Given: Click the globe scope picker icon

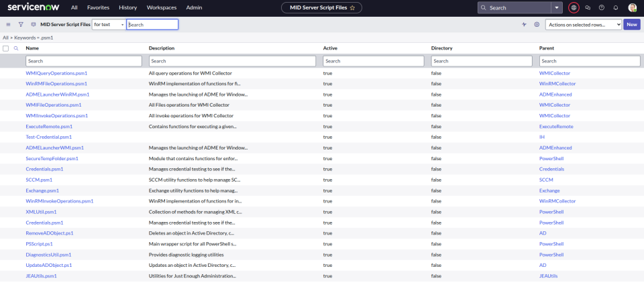Looking at the screenshot, I should (x=574, y=7).
